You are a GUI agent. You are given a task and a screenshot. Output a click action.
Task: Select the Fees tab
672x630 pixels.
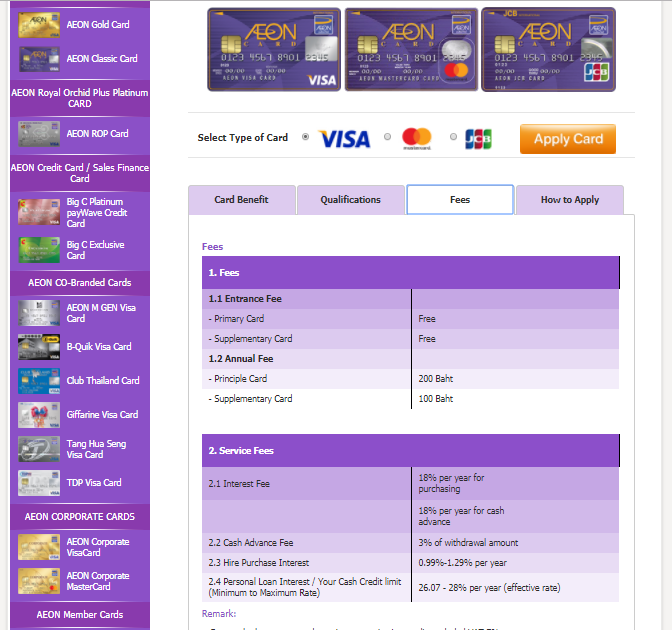point(460,200)
